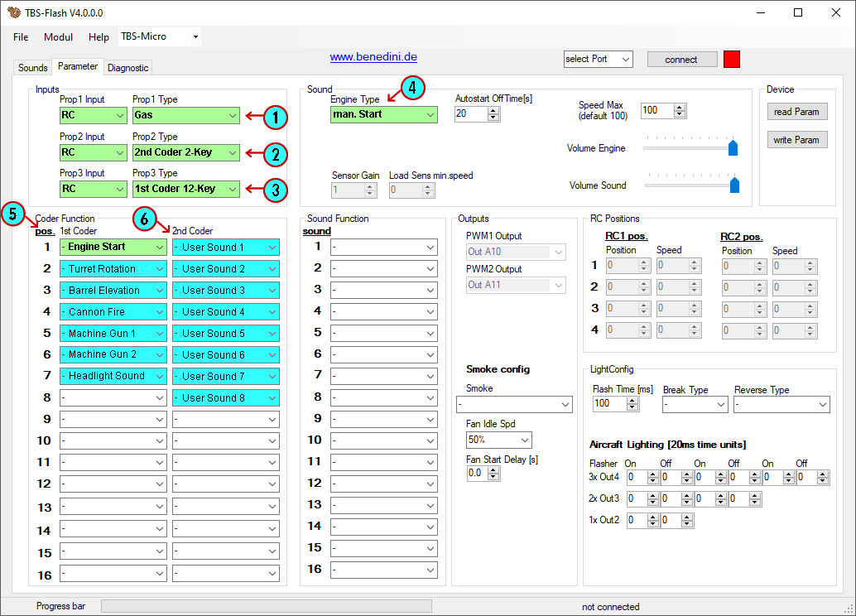Decrease Speed Max with down arrow

[680, 114]
